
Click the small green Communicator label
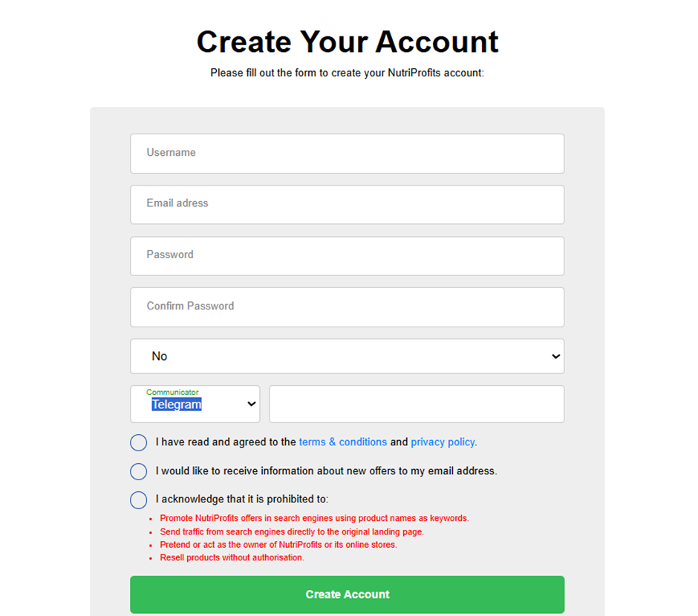coord(172,392)
